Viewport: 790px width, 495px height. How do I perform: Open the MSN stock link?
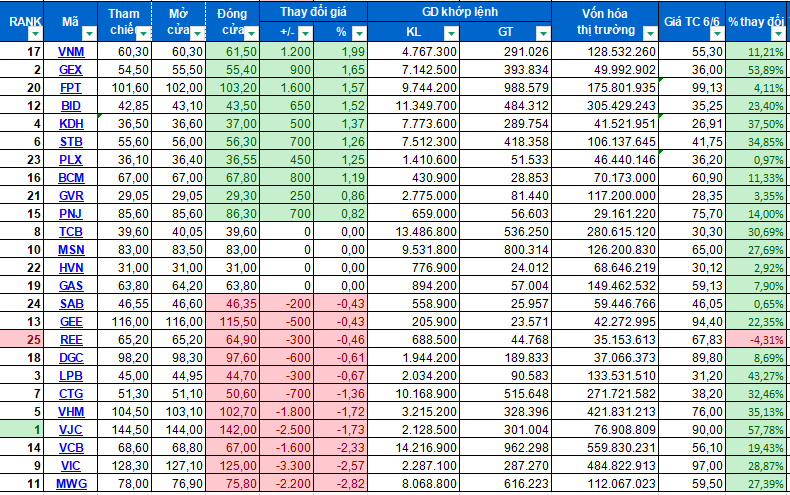coord(71,250)
